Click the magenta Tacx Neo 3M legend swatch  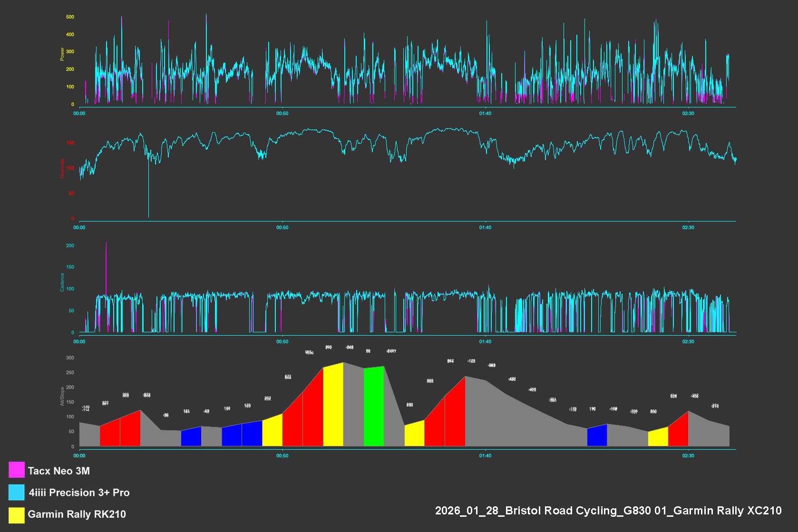(17, 470)
